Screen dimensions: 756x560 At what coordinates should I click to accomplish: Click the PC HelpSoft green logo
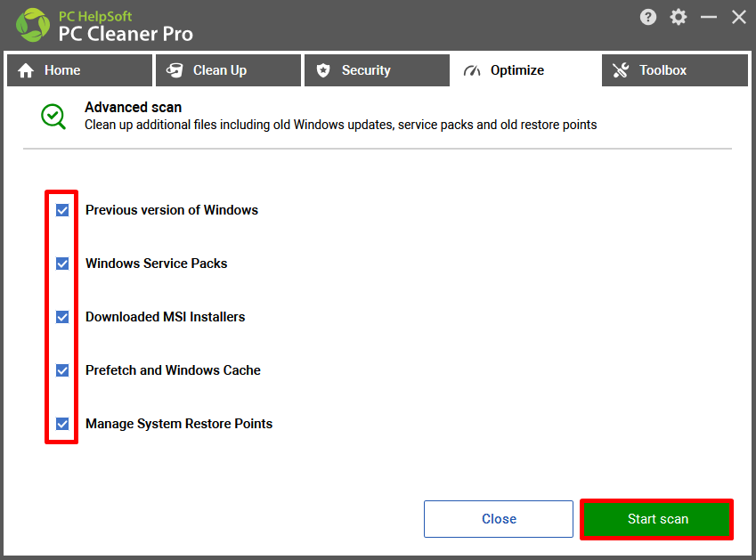(x=33, y=25)
